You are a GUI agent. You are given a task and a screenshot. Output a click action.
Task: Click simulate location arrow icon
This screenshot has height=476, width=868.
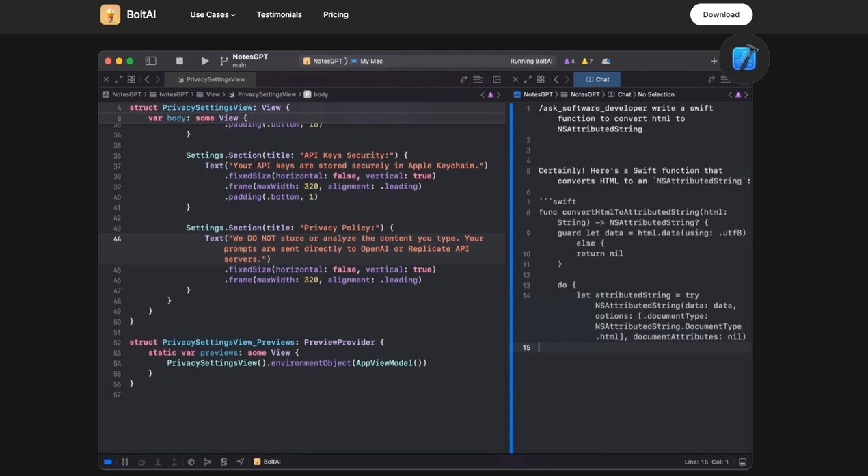pos(240,462)
